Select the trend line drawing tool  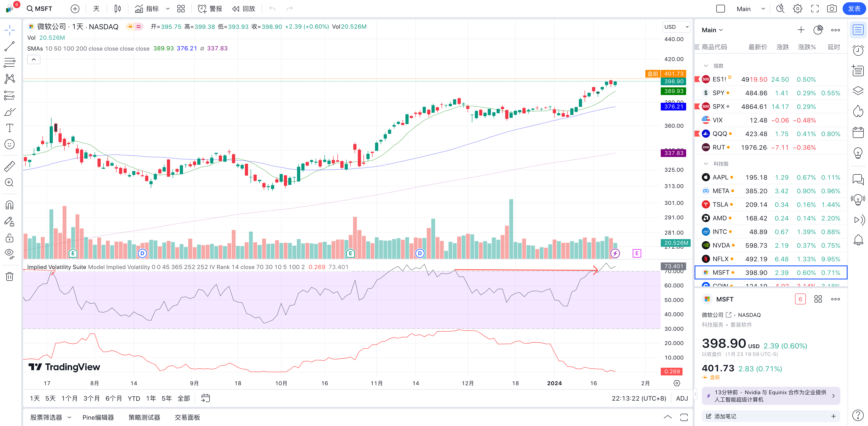click(10, 47)
